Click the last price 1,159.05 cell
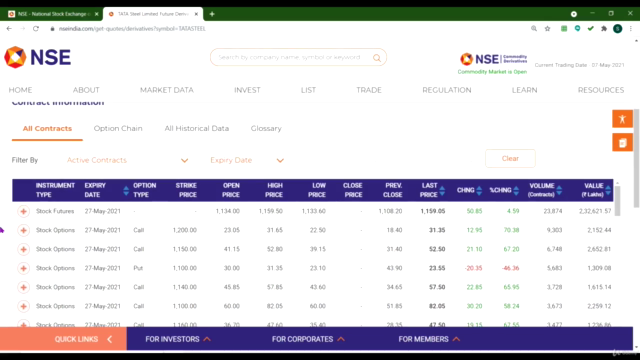Viewport: 640px width, 360px height. (x=433, y=211)
